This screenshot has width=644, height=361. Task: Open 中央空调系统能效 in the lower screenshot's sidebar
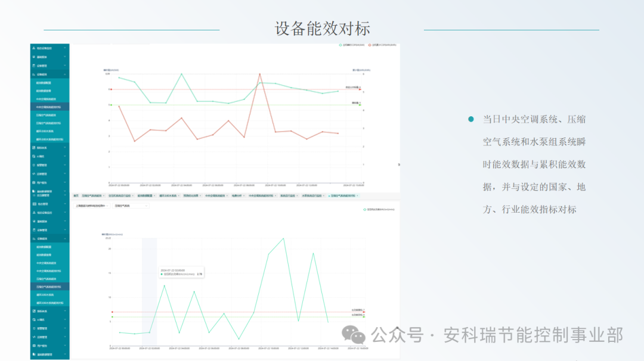pos(46,263)
